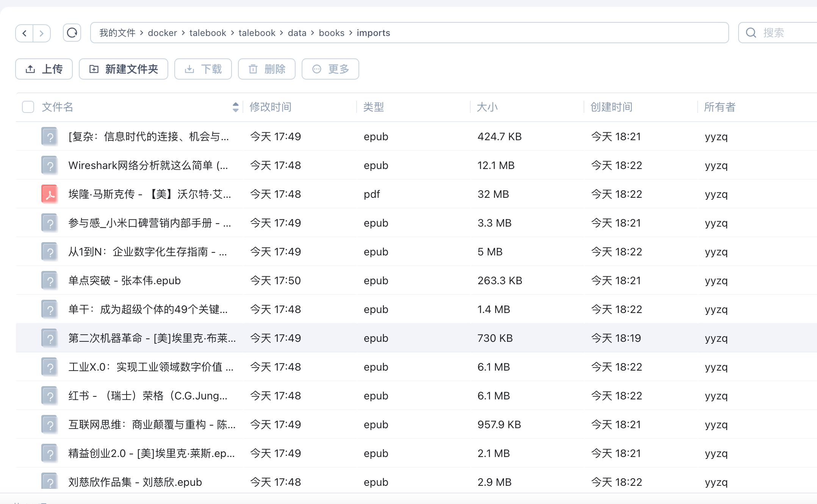This screenshot has height=504, width=817.
Task: Click file icon of 刘慈欣作品集 epub
Action: (50, 481)
